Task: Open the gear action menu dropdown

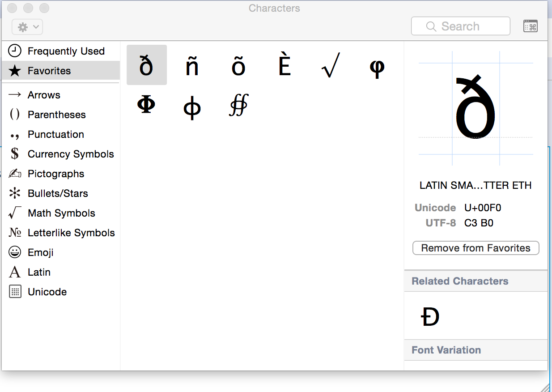Action: coord(27,27)
